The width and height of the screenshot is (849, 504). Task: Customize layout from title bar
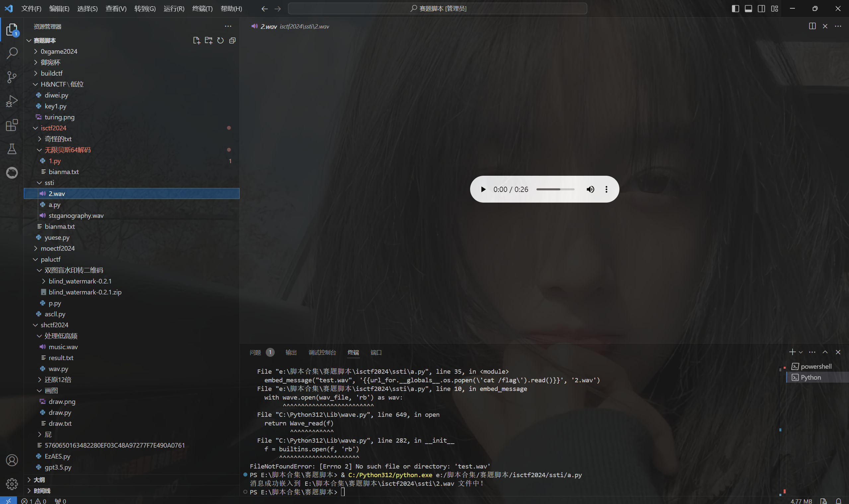tap(775, 9)
